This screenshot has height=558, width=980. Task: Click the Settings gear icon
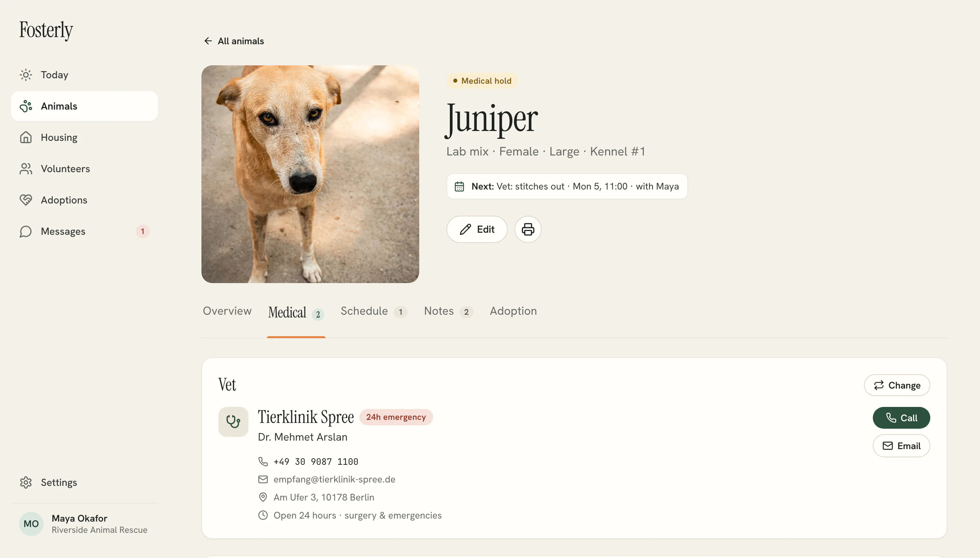(x=26, y=482)
